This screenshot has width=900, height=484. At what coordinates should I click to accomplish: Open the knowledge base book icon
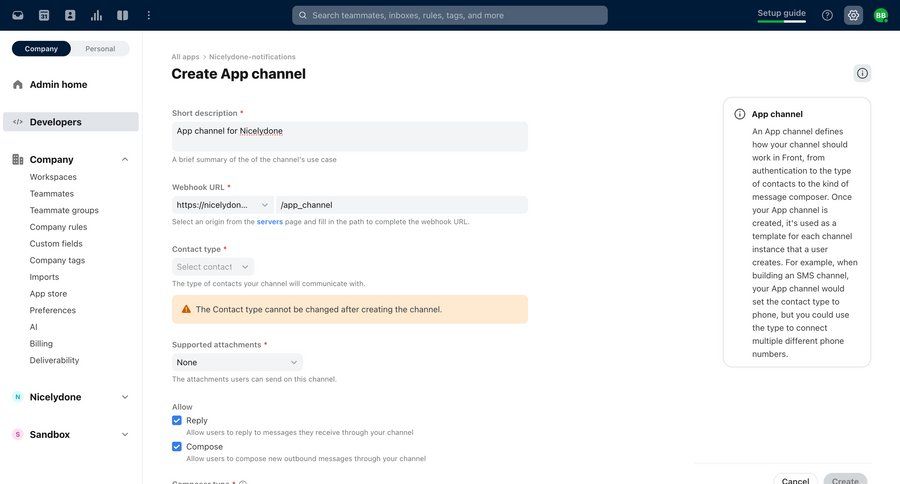pyautogui.click(x=122, y=16)
